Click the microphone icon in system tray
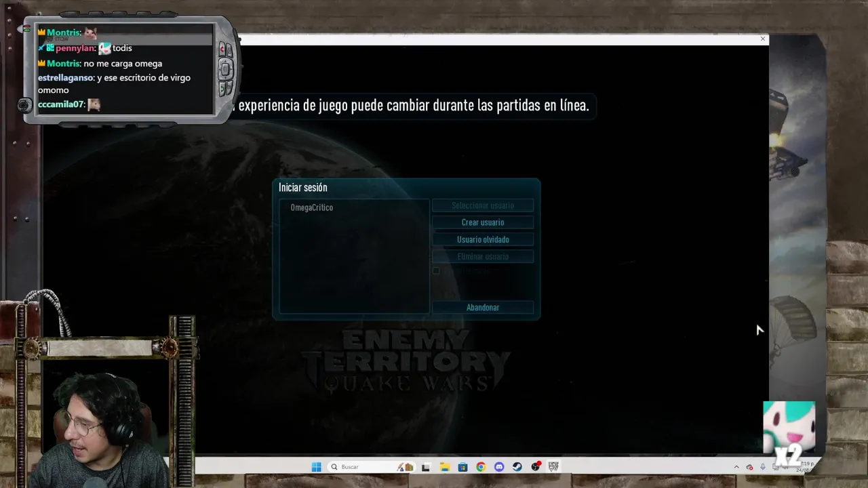 point(763,467)
